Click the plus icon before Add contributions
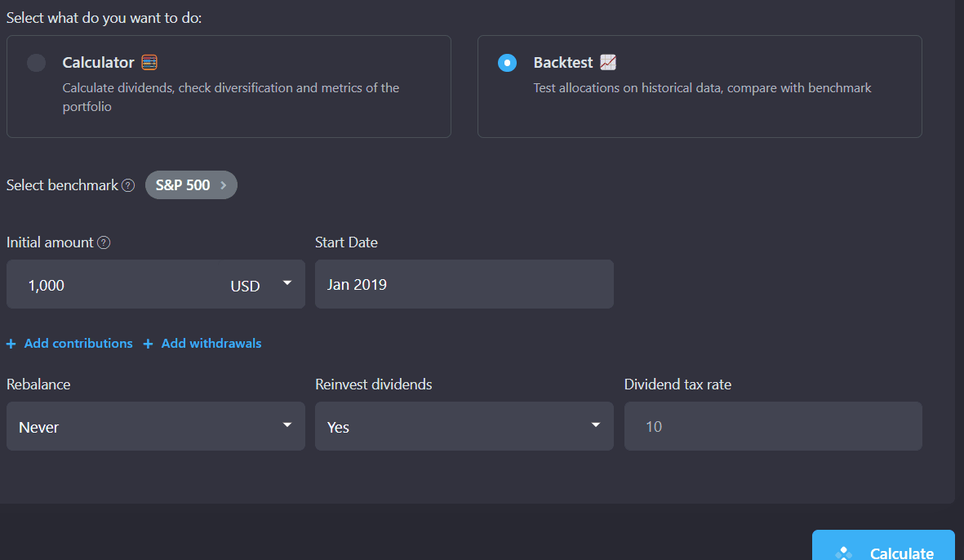The width and height of the screenshot is (964, 560). pyautogui.click(x=11, y=343)
